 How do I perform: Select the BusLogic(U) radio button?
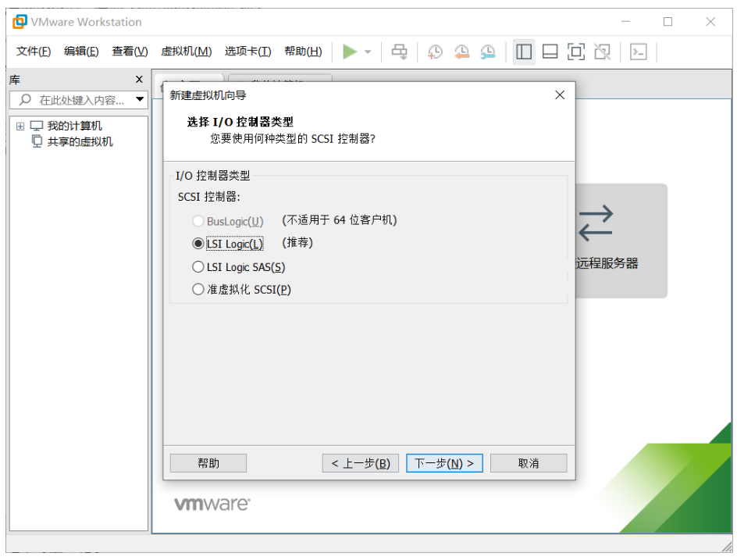point(198,221)
